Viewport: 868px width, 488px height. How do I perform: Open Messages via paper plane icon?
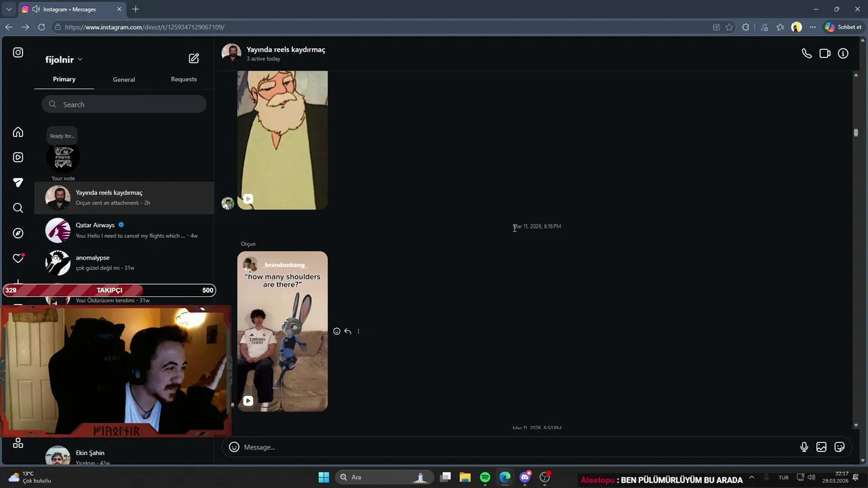click(18, 182)
